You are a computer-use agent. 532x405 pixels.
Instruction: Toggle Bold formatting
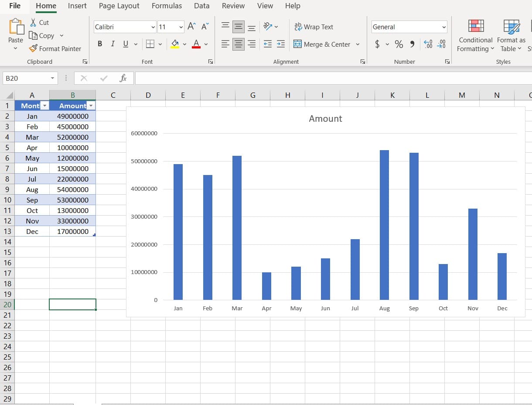(100, 44)
